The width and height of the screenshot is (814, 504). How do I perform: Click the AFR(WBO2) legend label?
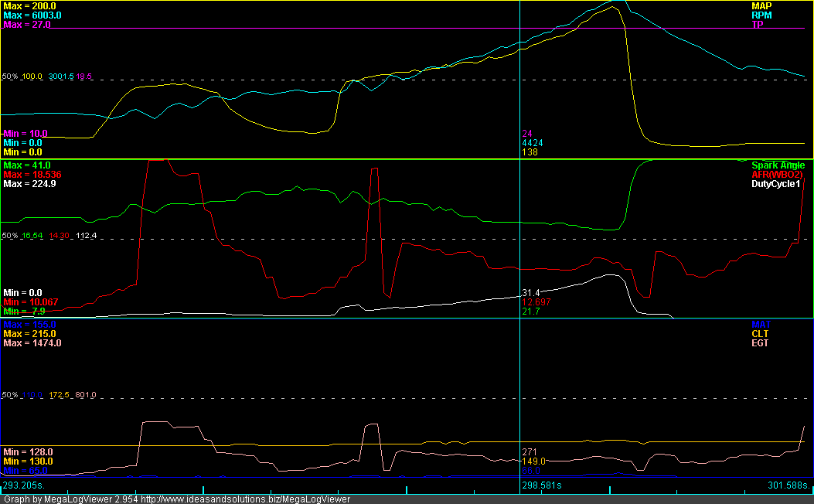(x=778, y=175)
